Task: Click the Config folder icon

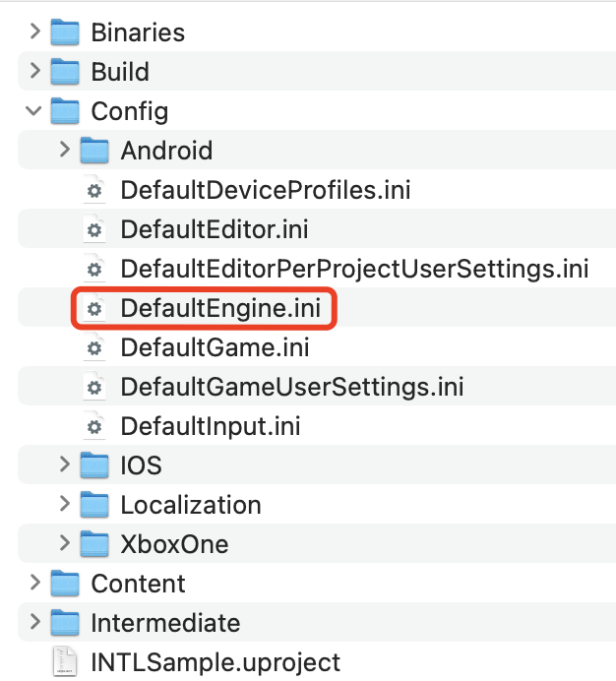Action: [x=65, y=111]
